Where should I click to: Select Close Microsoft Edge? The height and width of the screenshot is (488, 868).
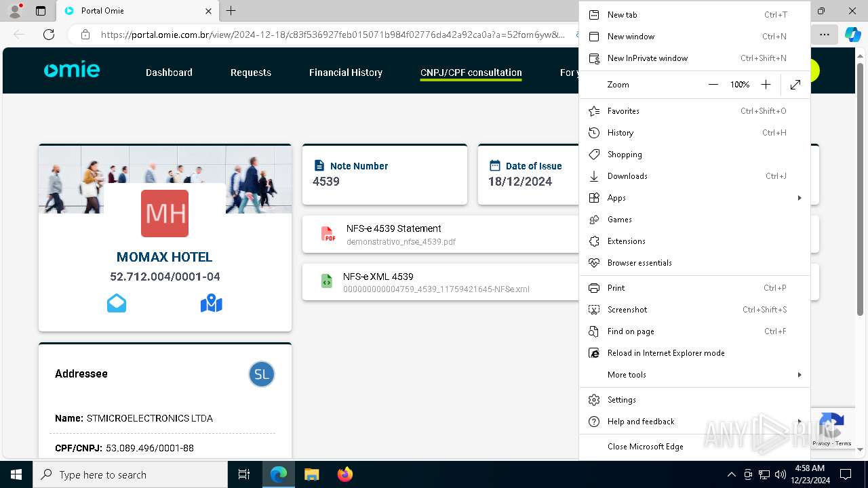click(x=694, y=447)
